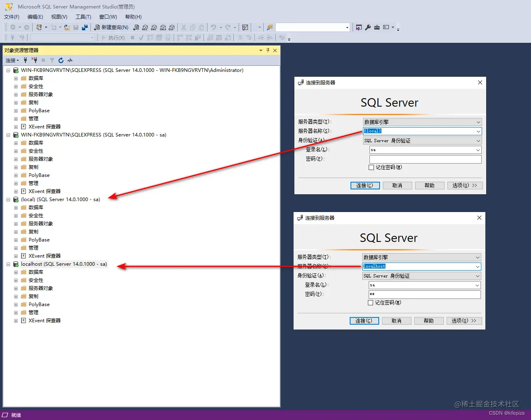Select XEvent 探查器 under the localhost server
This screenshot has width=531, height=420.
point(44,321)
